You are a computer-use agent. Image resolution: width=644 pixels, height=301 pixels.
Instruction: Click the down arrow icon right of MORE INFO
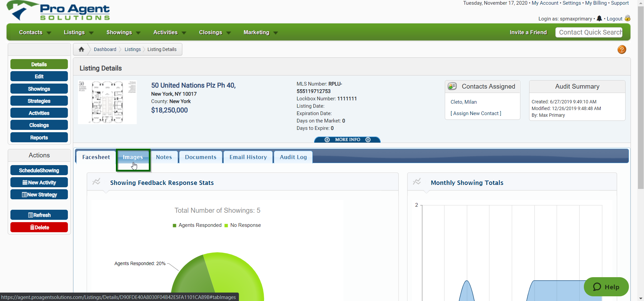coord(368,140)
